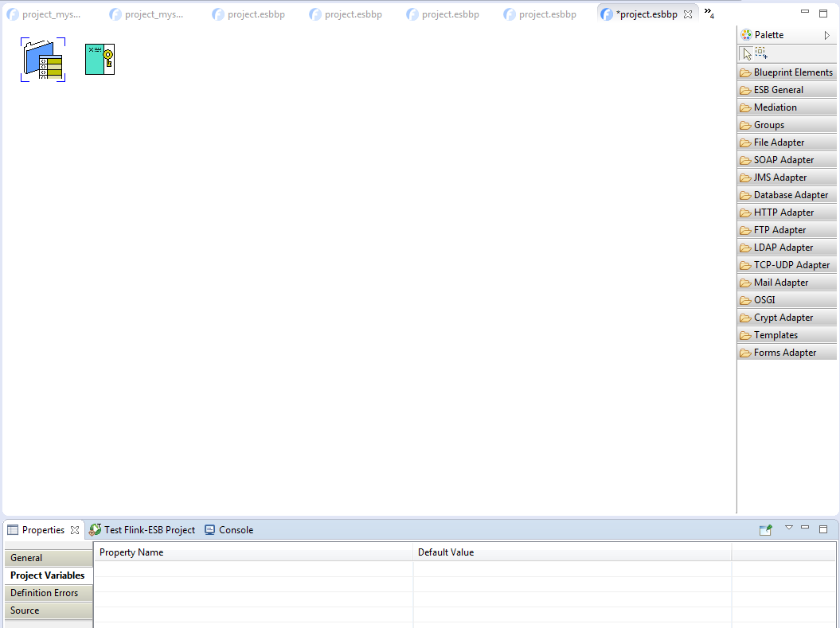This screenshot has height=628, width=840.
Task: Open the Definition Errors properties section
Action: pos(47,593)
